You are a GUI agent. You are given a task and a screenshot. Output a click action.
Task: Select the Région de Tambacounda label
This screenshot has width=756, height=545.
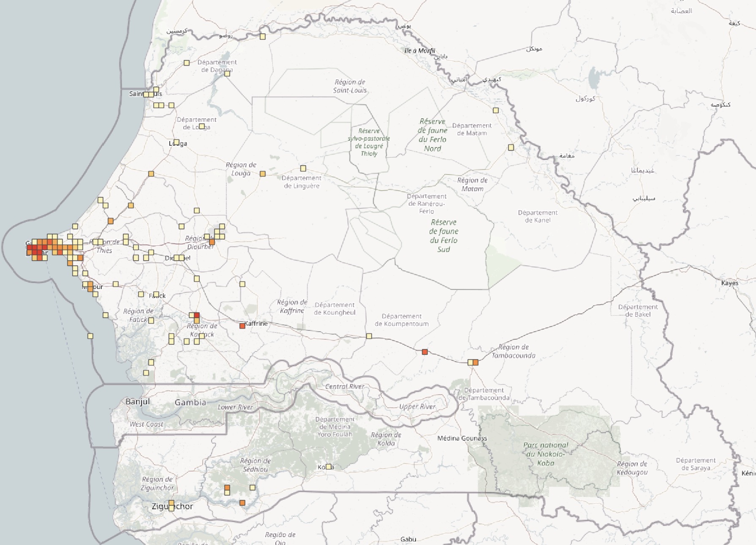(x=514, y=351)
